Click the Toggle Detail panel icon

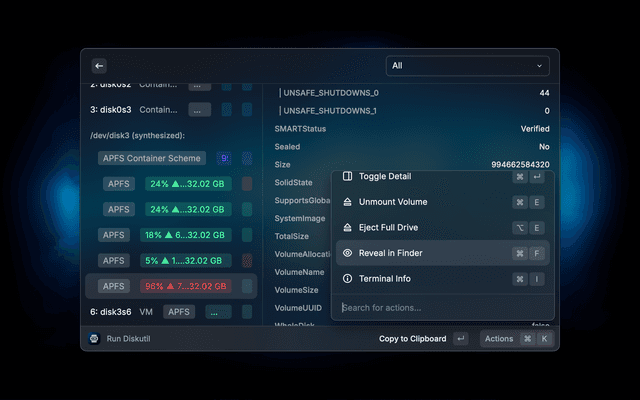point(347,176)
